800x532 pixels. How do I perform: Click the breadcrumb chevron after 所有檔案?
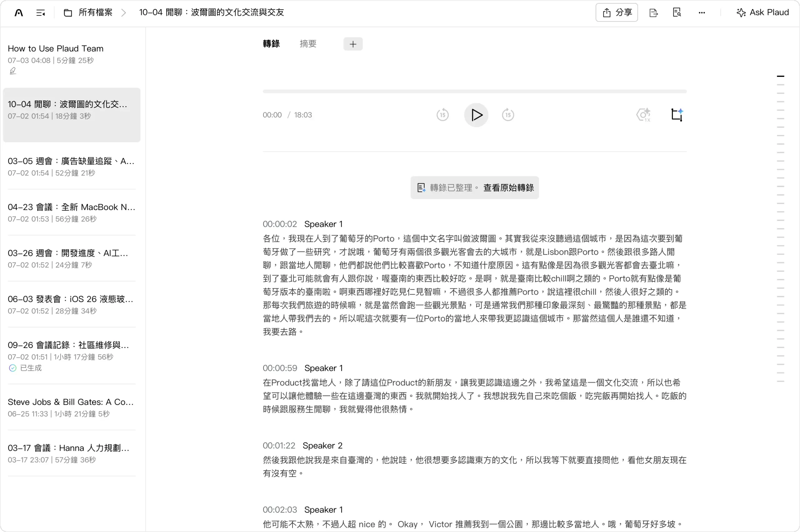click(123, 13)
